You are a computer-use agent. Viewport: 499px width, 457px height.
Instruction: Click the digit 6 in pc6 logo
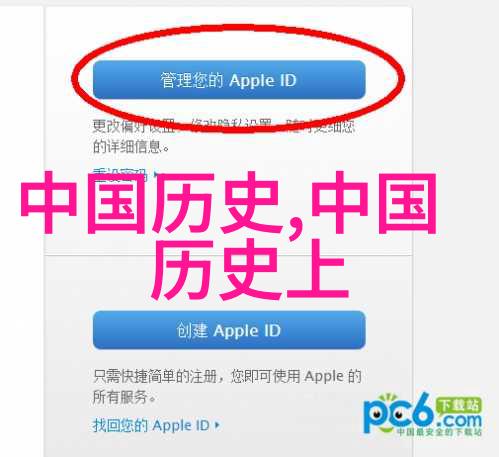click(421, 409)
